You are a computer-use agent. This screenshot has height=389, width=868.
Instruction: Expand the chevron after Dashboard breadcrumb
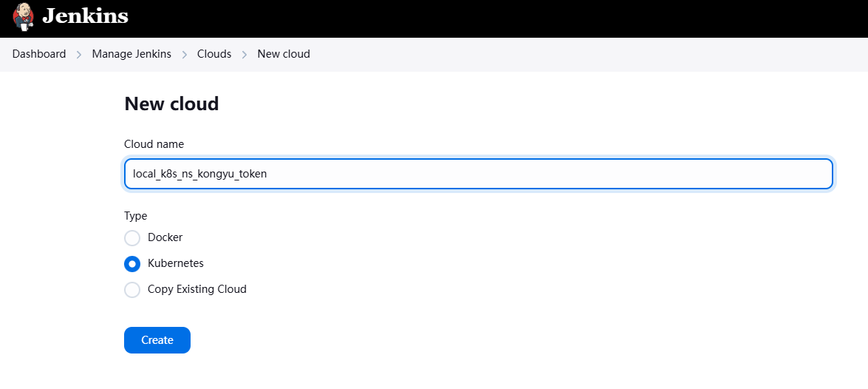click(79, 55)
